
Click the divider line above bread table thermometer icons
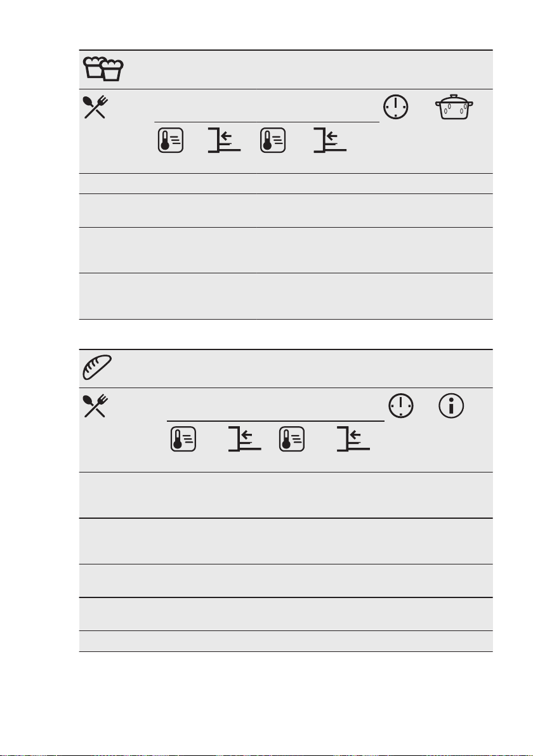275,421
